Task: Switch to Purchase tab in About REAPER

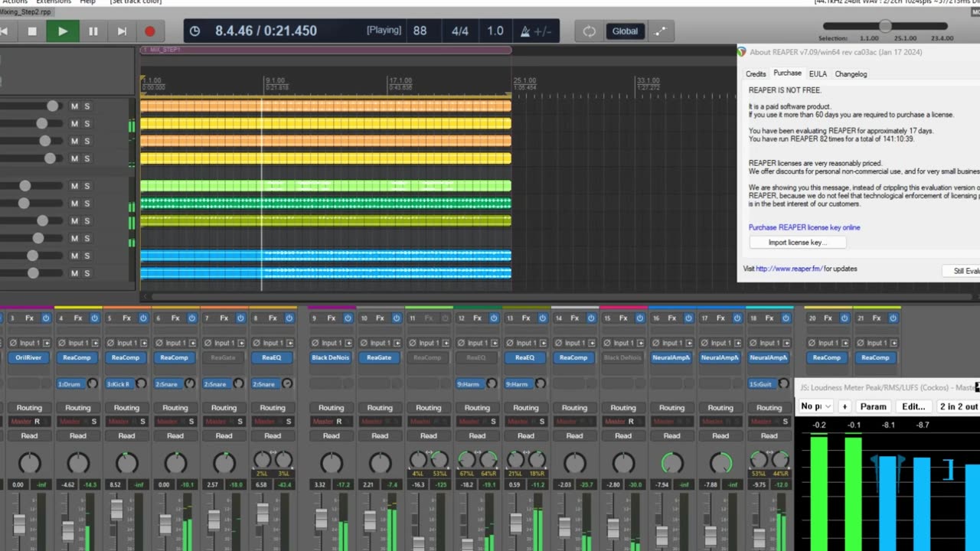Action: [787, 73]
